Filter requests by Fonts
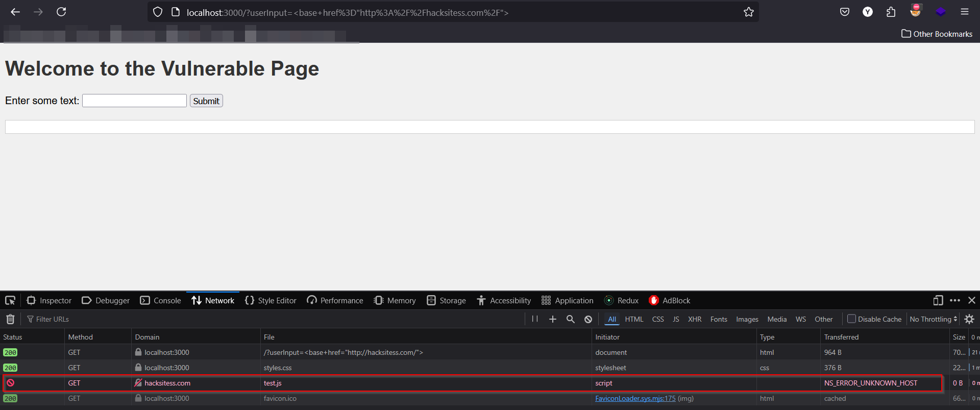Viewport: 980px width, 410px height. point(719,319)
